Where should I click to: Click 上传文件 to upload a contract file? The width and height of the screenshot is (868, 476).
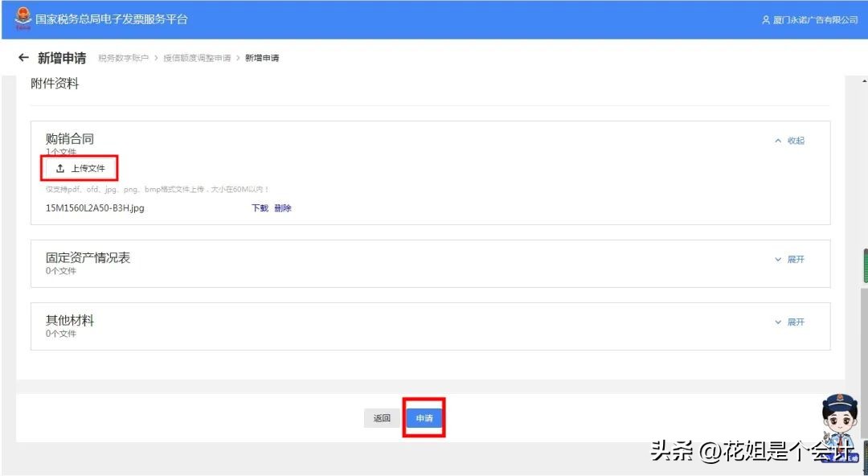click(79, 168)
